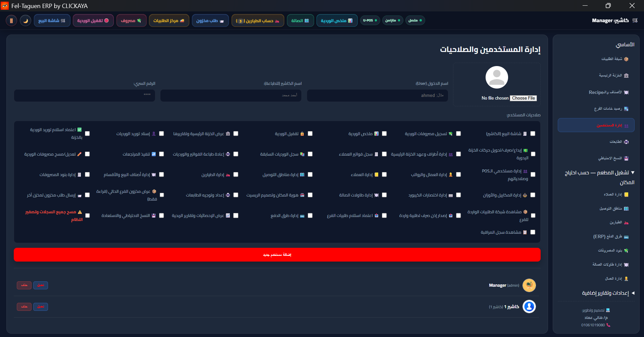Screen dimensions: 644x337
Task: Open الطابعات printers sidebar item
Action: click(596, 142)
